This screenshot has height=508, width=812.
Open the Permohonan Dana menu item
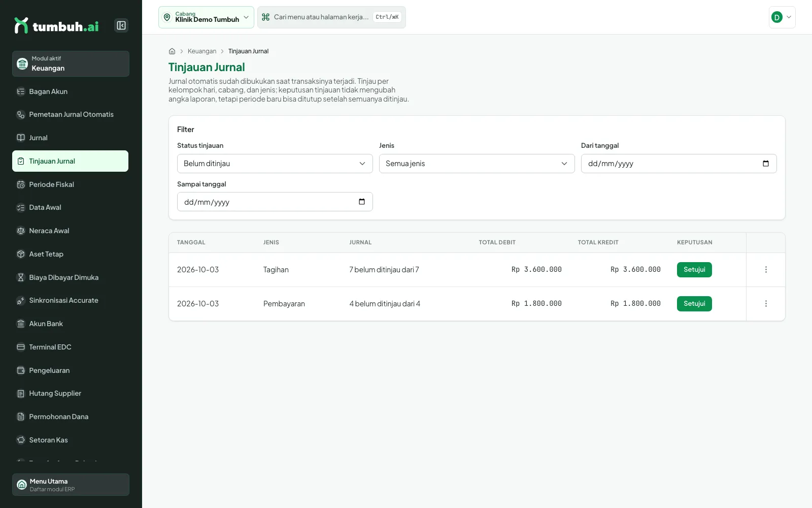70,417
